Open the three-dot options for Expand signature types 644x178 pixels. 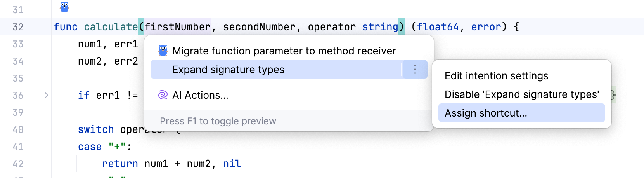415,70
